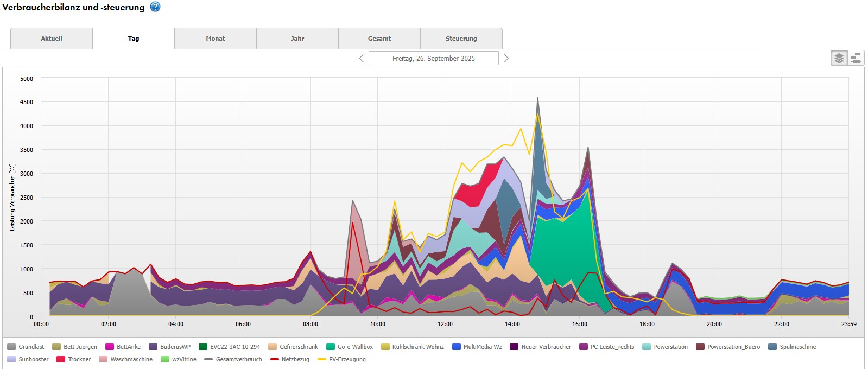Screen dimensions: 868x369
Task: Click the date field showing 26. September 2025
Action: (x=433, y=58)
